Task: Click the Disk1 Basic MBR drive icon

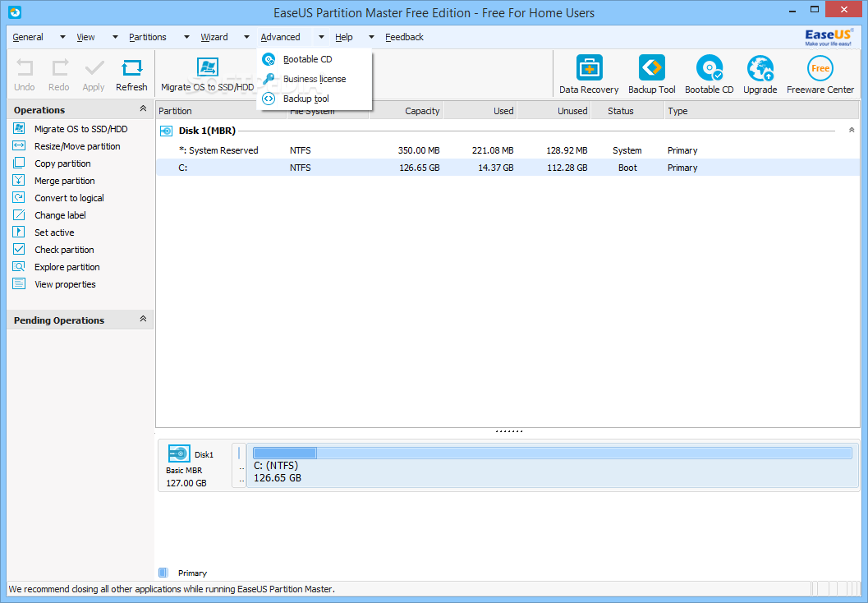Action: point(179,454)
